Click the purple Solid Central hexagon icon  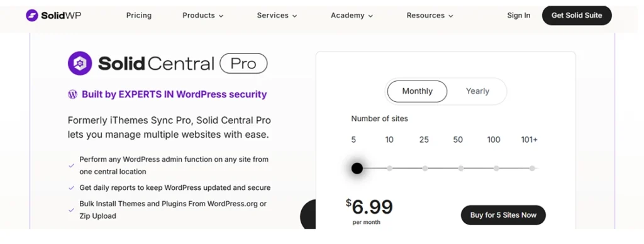pos(80,64)
